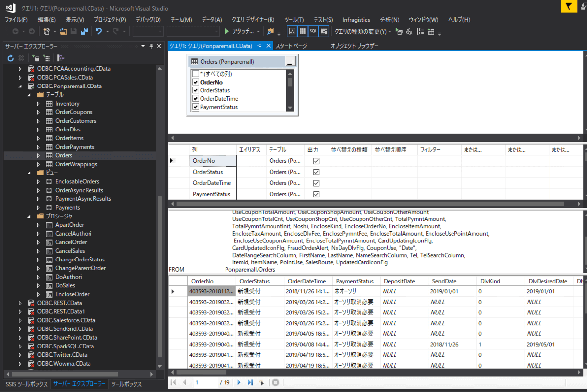Expand ODBC.Salesforce.CData connection
The image size is (587, 392).
[20, 320]
